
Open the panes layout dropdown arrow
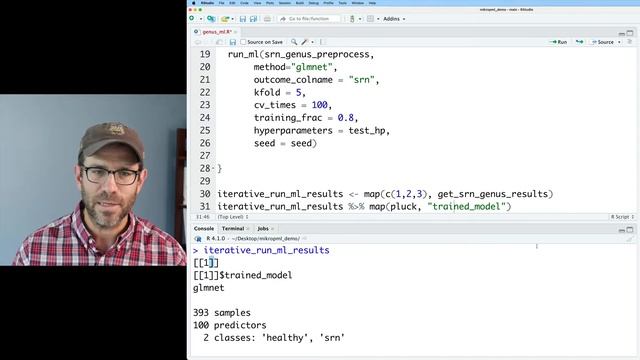pyautogui.click(x=378, y=19)
